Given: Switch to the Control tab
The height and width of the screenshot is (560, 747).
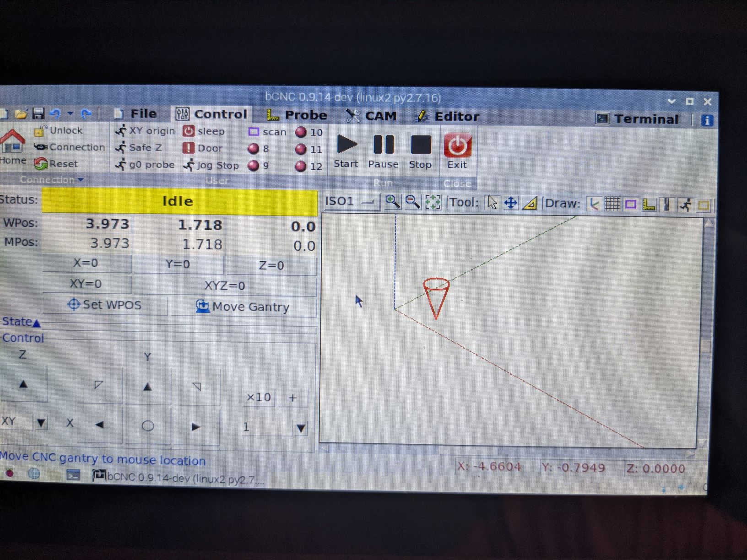Looking at the screenshot, I should click(x=211, y=114).
